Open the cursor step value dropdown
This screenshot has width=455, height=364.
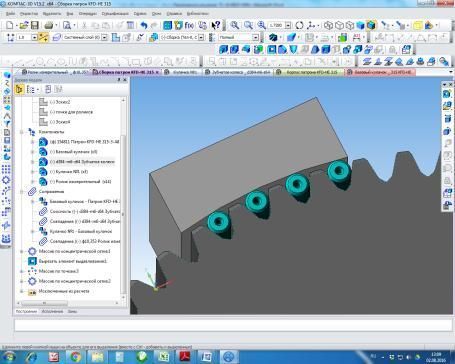tap(34, 37)
